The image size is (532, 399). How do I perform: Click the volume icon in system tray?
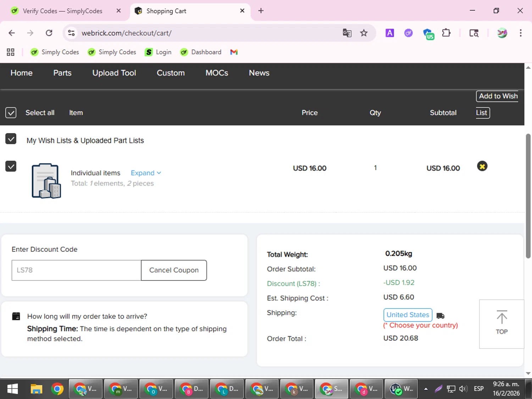(463, 389)
